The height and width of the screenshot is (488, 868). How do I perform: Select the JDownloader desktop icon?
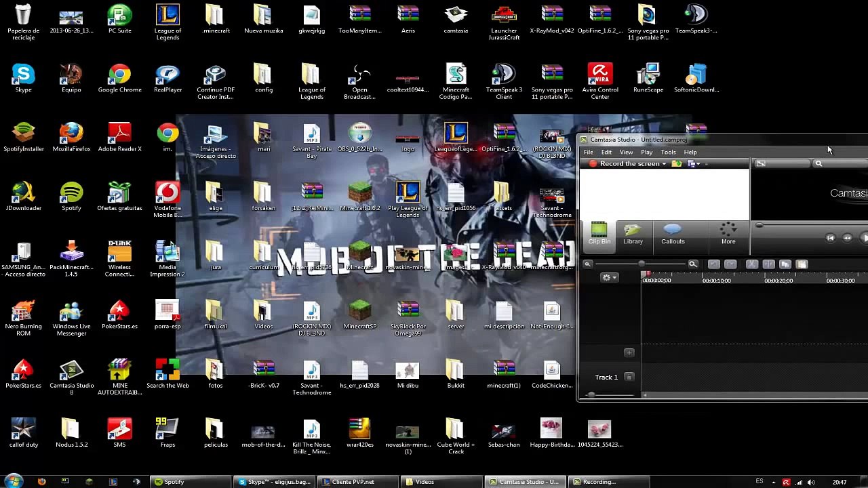pos(23,198)
